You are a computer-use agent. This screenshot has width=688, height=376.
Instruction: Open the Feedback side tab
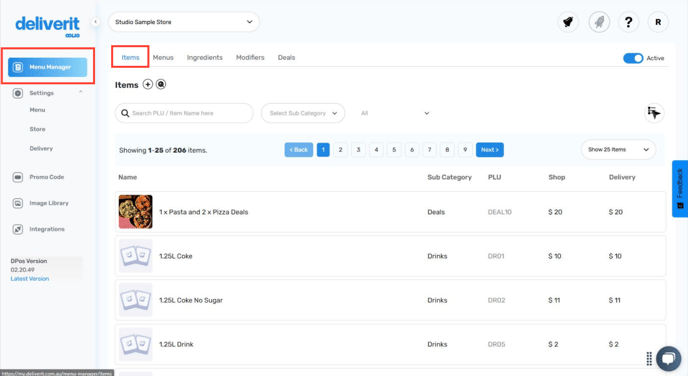point(680,189)
